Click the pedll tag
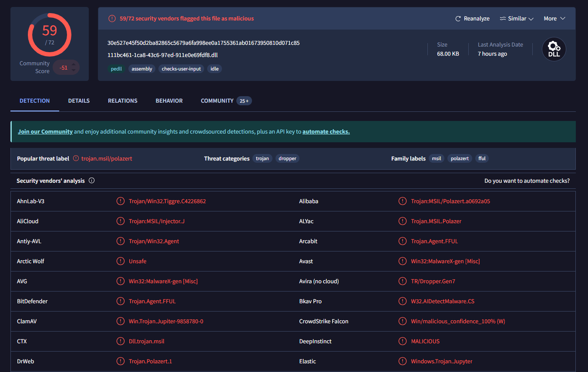Viewport: 588px width, 372px height. (x=117, y=69)
